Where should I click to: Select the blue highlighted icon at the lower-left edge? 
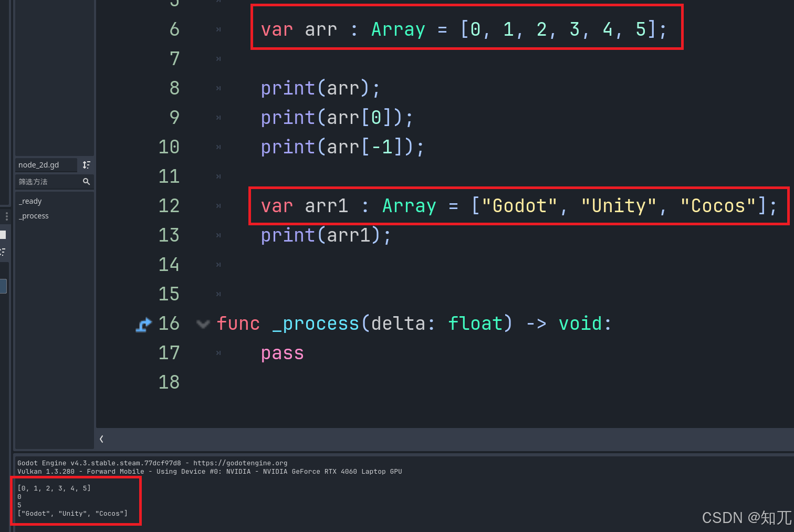tap(3, 286)
